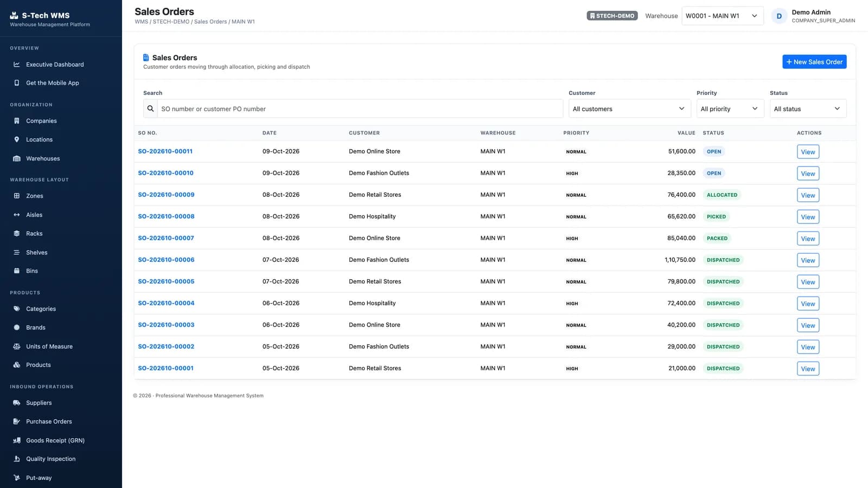The image size is (868, 488).
Task: Click the search magnifier icon
Action: [x=151, y=109]
